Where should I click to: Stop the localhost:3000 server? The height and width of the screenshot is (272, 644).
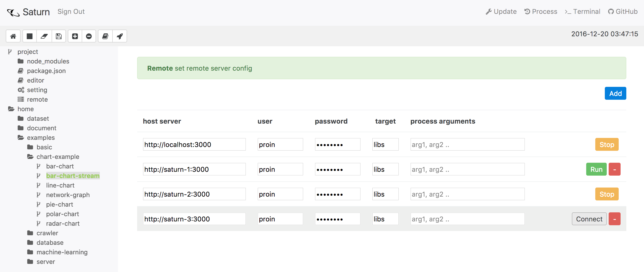606,145
